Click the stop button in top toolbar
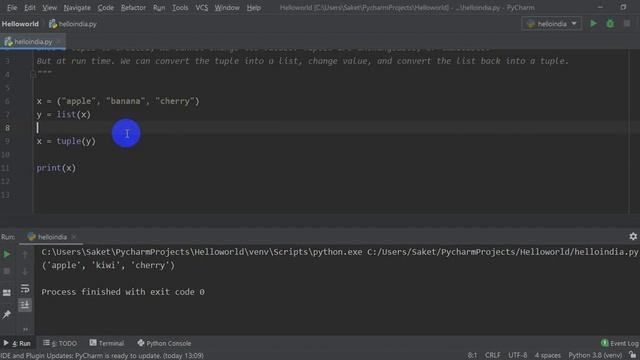The width and height of the screenshot is (640, 360). [627, 24]
